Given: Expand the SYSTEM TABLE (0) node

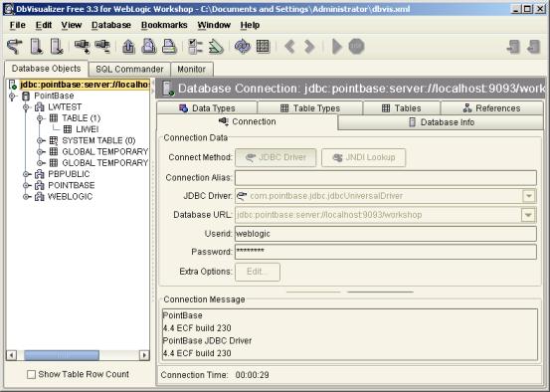Looking at the screenshot, I should [x=41, y=140].
